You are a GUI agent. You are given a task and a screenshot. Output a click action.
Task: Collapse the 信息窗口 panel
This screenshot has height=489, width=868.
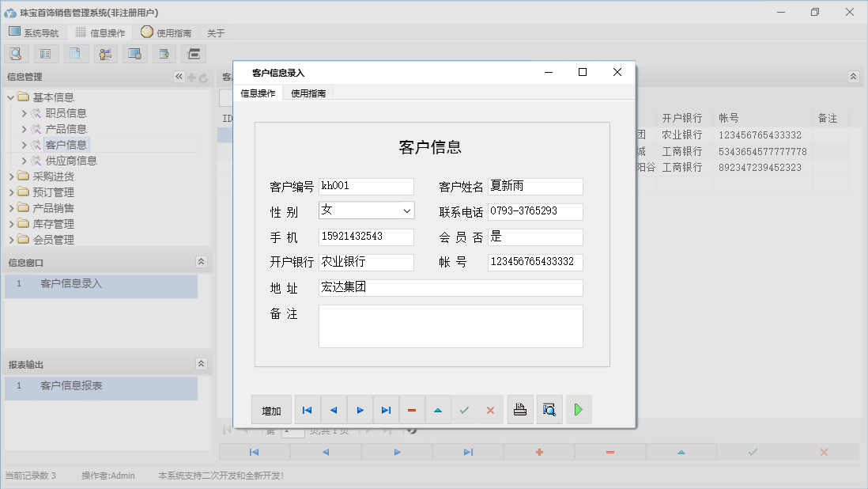pos(201,262)
